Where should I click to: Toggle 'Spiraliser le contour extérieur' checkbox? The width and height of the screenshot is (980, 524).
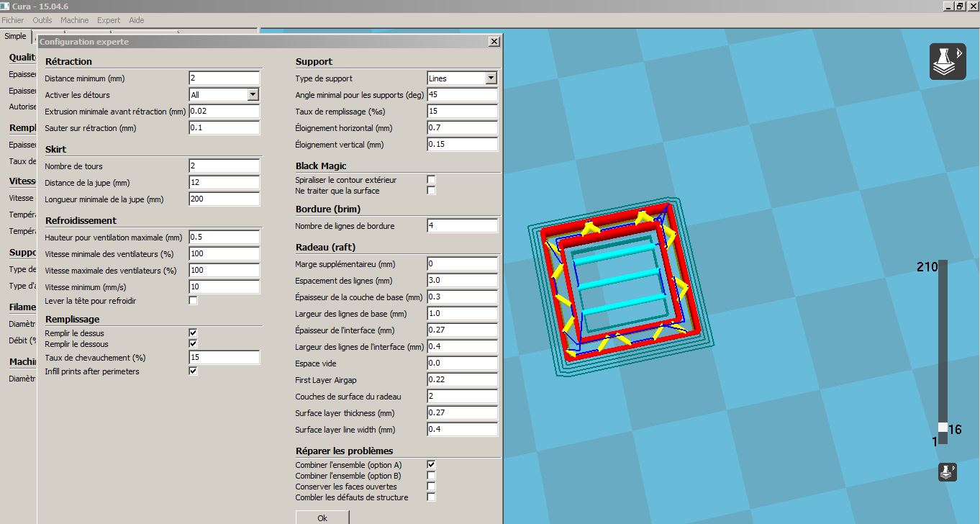point(431,180)
